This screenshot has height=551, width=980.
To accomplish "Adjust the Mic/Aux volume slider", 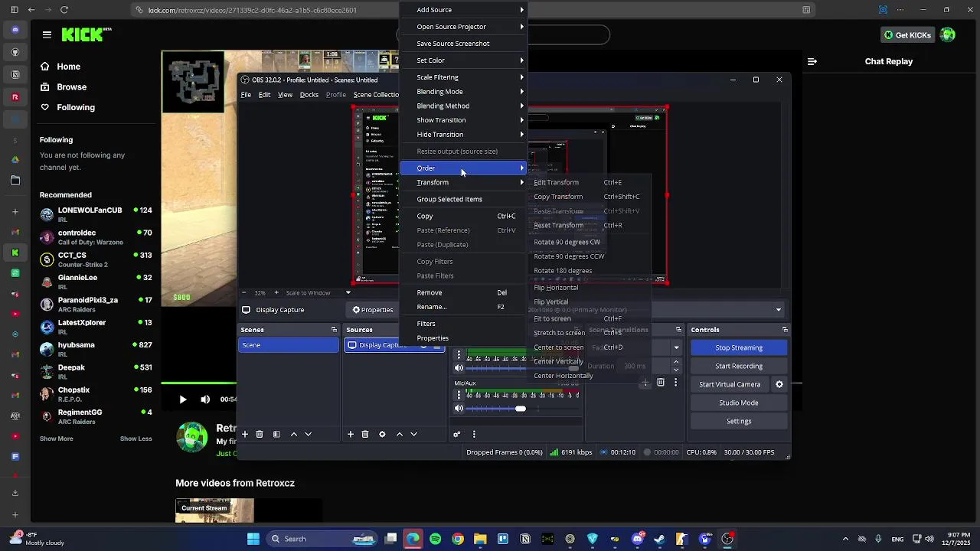I will point(521,409).
